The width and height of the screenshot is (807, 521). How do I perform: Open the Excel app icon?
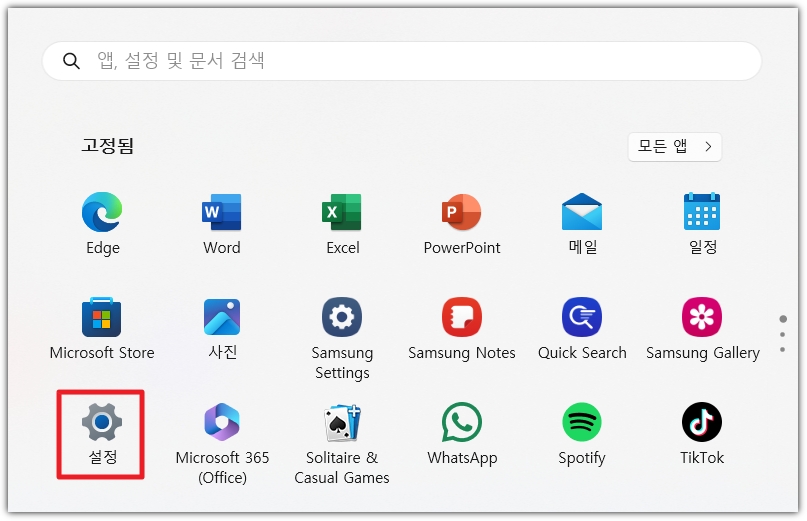coord(342,212)
